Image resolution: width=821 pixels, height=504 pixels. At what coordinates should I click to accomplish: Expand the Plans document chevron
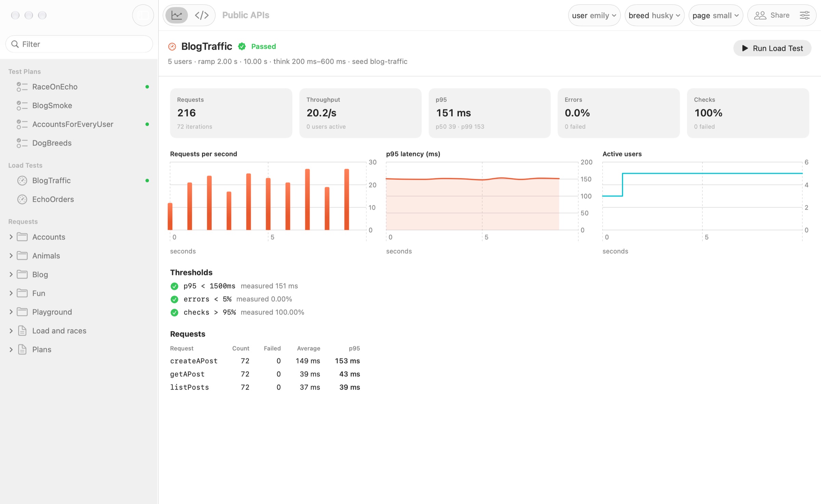point(11,349)
